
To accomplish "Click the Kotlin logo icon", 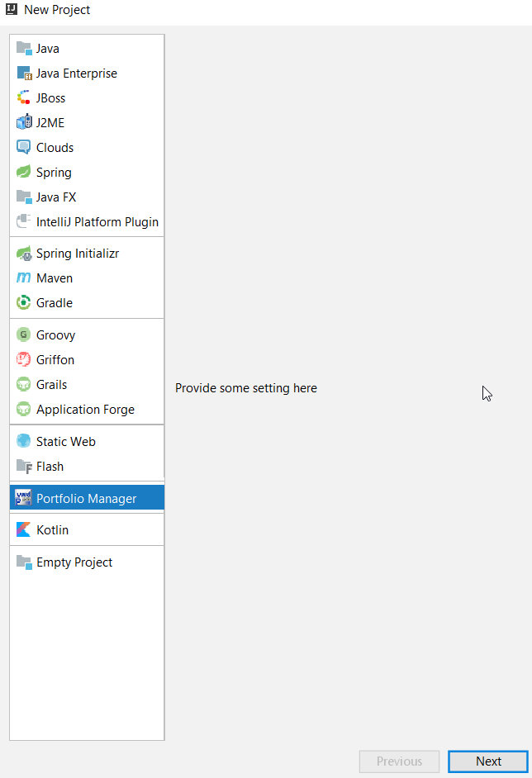I will coord(24,530).
